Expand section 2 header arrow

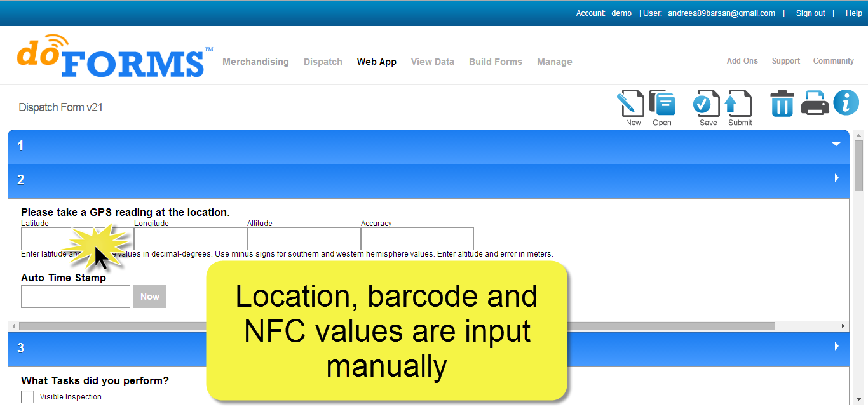(837, 178)
